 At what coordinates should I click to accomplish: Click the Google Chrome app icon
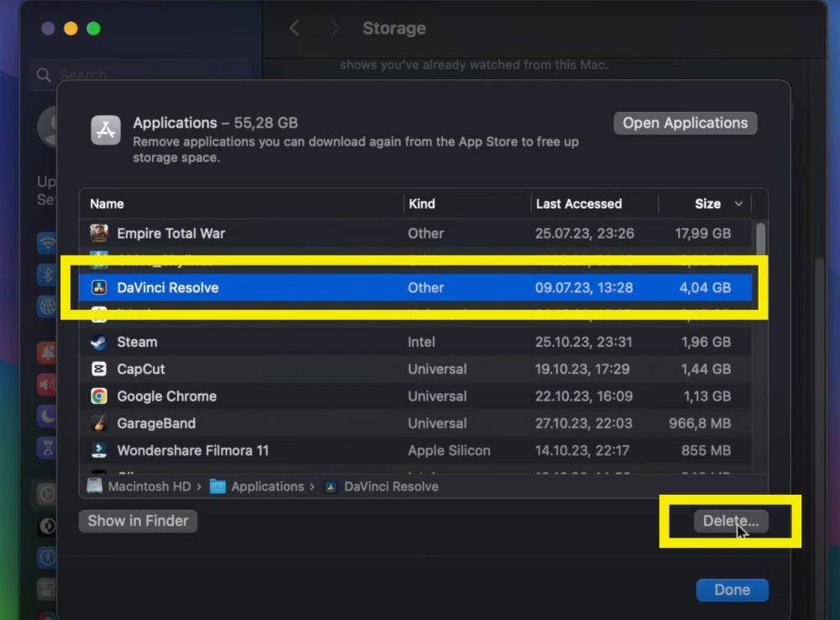tap(98, 397)
